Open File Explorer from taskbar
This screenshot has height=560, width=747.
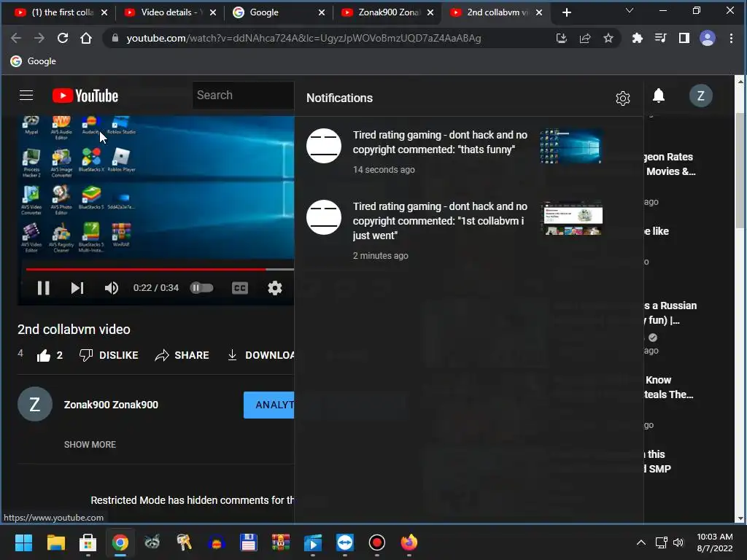tap(55, 542)
